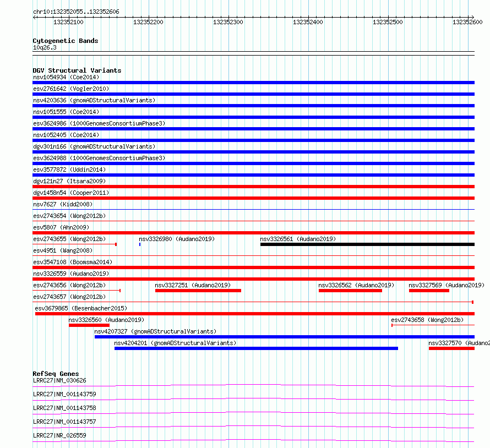Select the LRRC27|NM_030626 gene transcript label
This screenshot has width=490, height=448.
coord(59,380)
